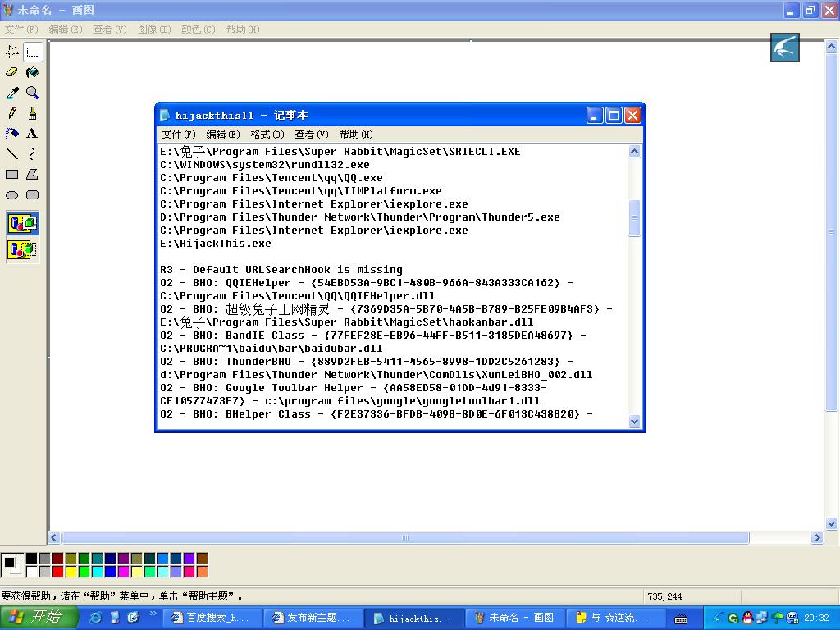Image resolution: width=840 pixels, height=630 pixels.
Task: Choose transparent selection mode option
Action: click(x=22, y=249)
